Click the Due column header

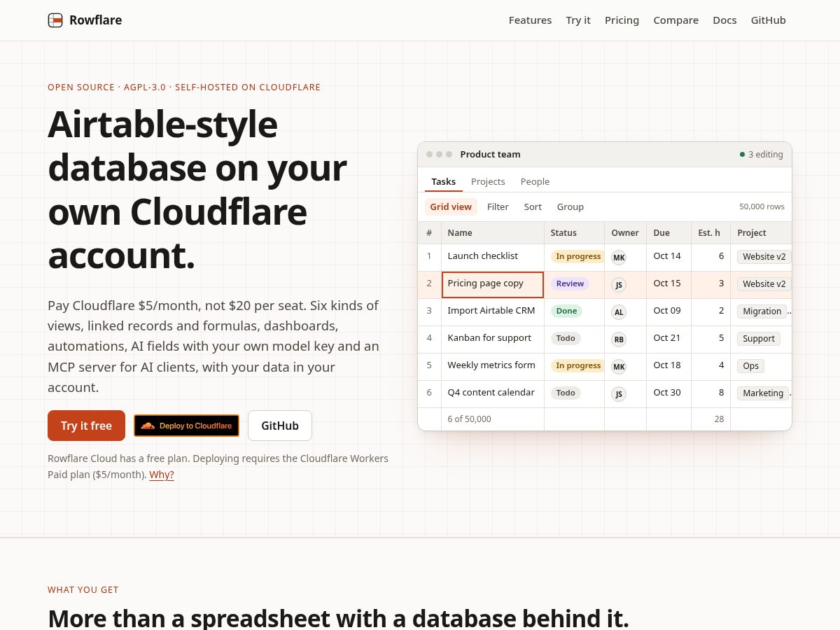click(x=668, y=232)
